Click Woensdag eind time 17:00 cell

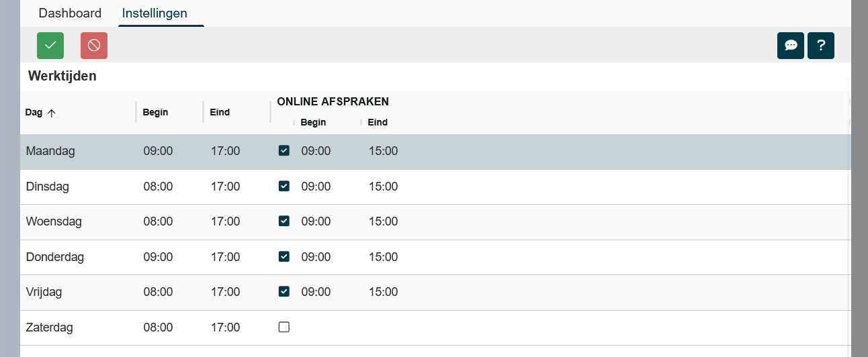225,221
